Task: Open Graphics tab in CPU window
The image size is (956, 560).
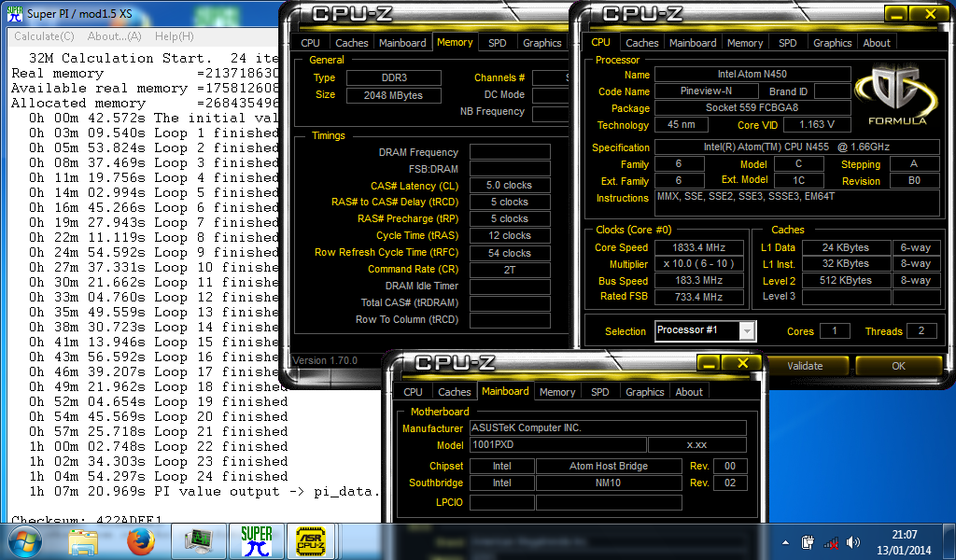Action: (832, 43)
